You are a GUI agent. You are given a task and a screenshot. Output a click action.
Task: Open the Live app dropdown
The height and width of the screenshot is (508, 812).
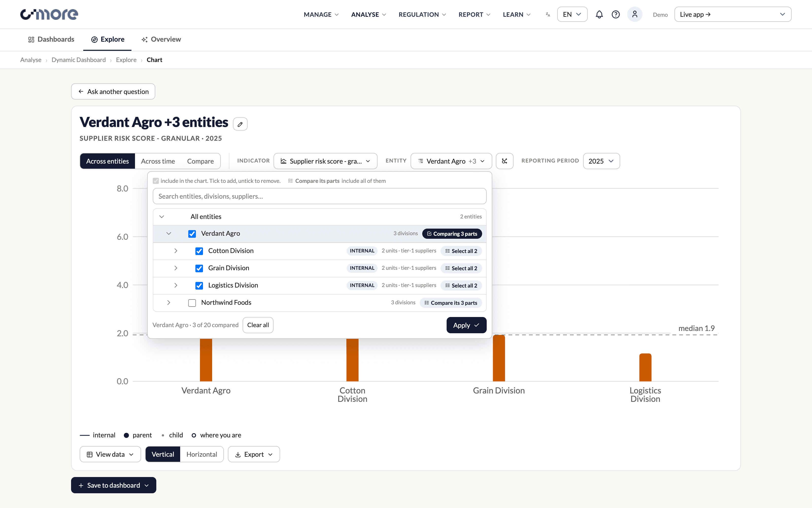[x=733, y=14]
